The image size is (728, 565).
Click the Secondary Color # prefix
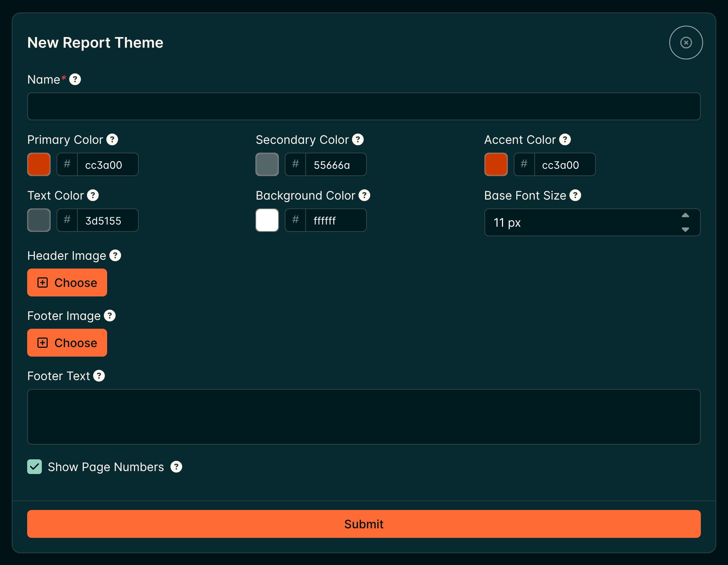point(295,164)
